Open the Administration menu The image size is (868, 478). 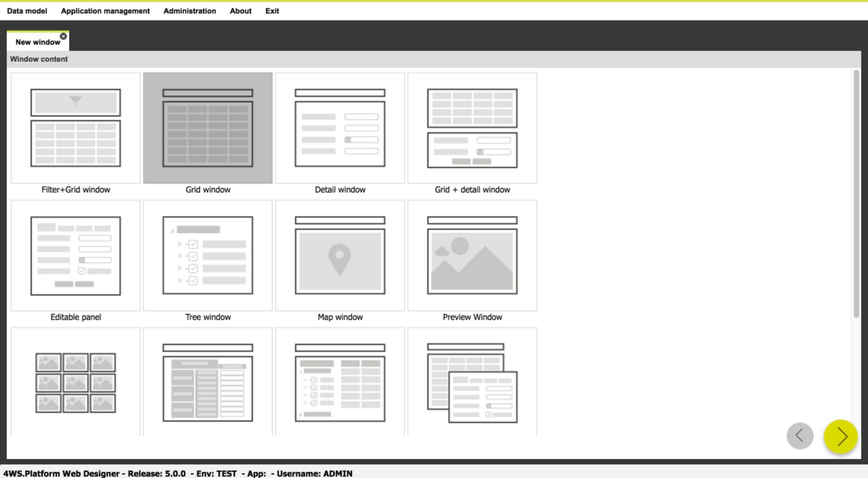[x=190, y=11]
